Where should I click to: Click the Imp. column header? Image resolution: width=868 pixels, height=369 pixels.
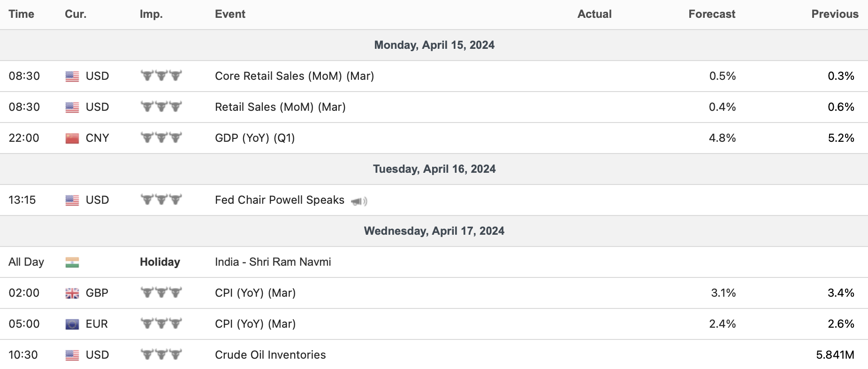point(151,14)
